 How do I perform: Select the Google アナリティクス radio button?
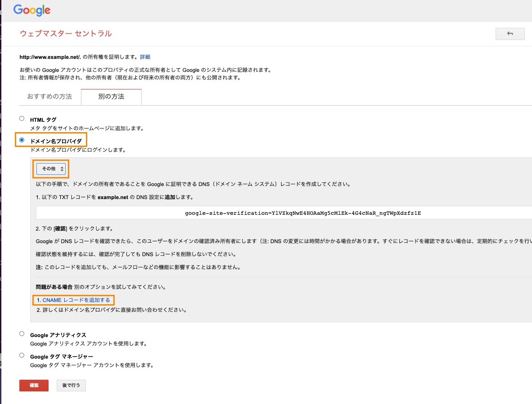[x=22, y=334]
